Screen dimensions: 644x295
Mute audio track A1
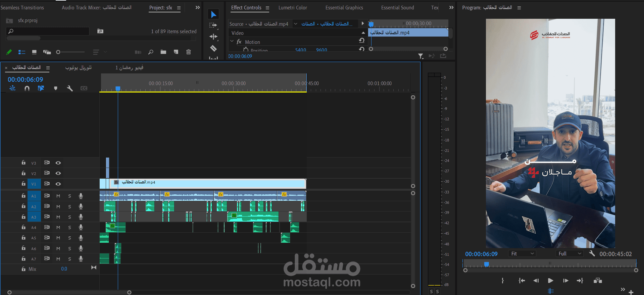tap(58, 196)
